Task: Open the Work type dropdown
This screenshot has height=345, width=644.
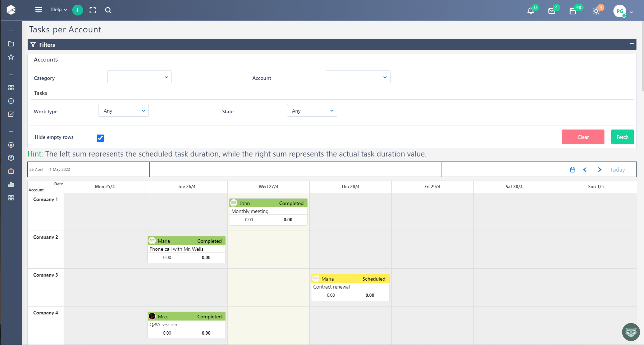Action: (x=124, y=110)
